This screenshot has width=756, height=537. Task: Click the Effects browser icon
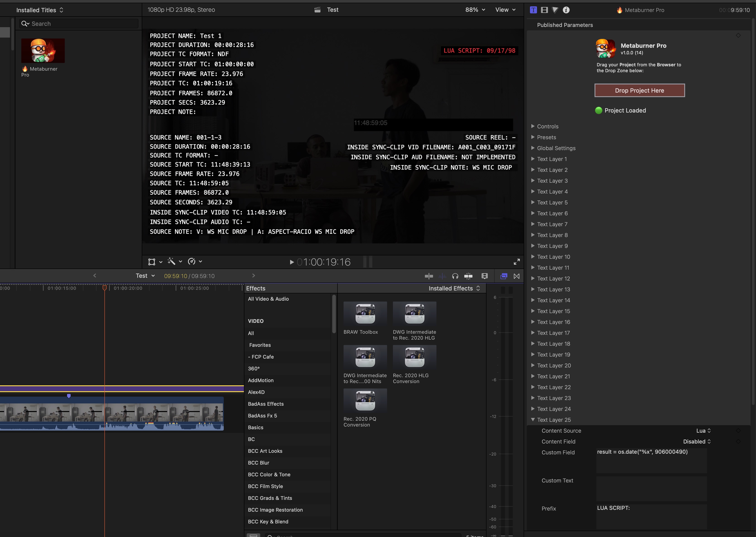tap(504, 276)
